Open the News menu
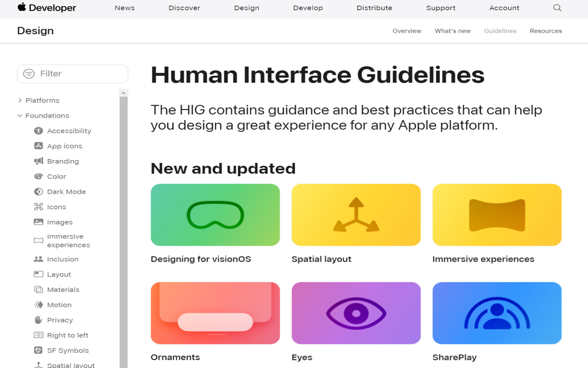The width and height of the screenshot is (588, 368). [x=125, y=8]
